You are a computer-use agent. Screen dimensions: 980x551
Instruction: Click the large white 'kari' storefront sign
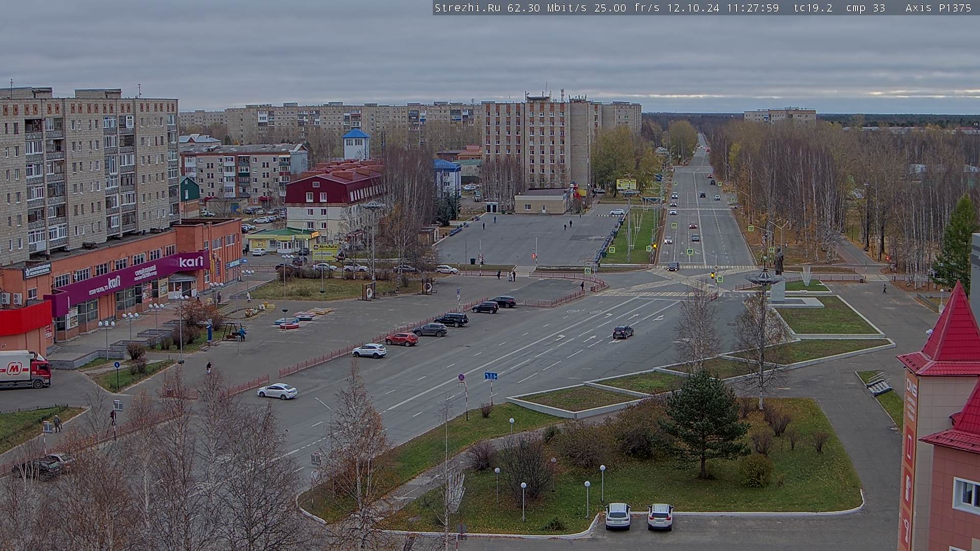click(x=191, y=262)
